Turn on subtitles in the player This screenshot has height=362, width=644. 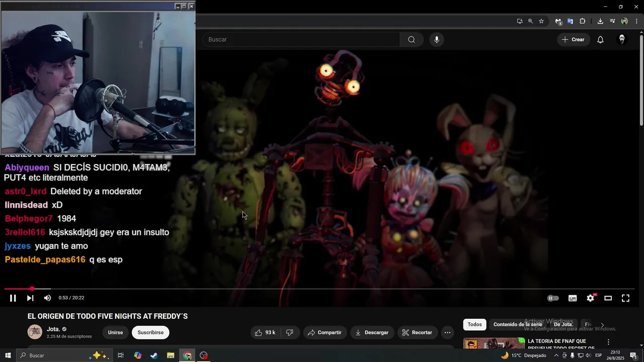573,298
